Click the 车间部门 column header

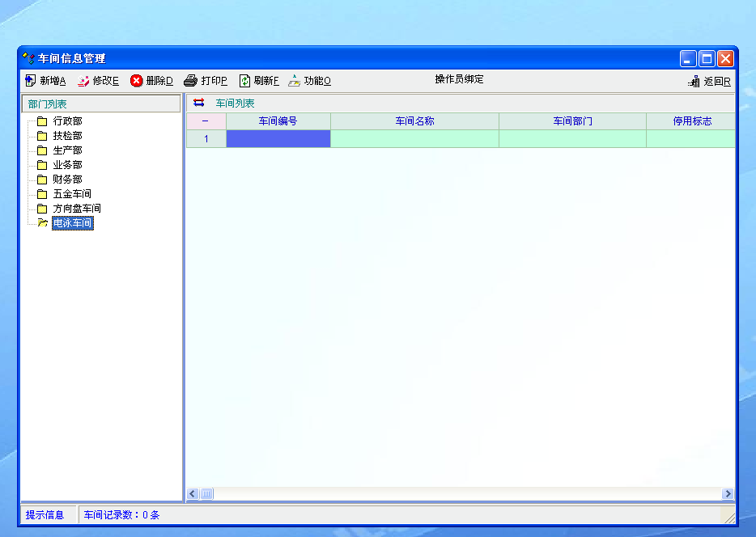(572, 121)
